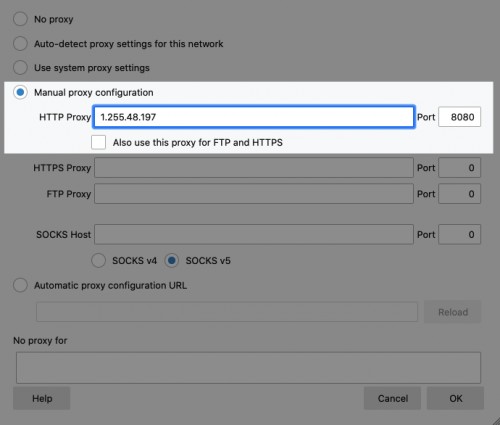
Task: Click the SOCKS Host address field
Action: (254, 234)
